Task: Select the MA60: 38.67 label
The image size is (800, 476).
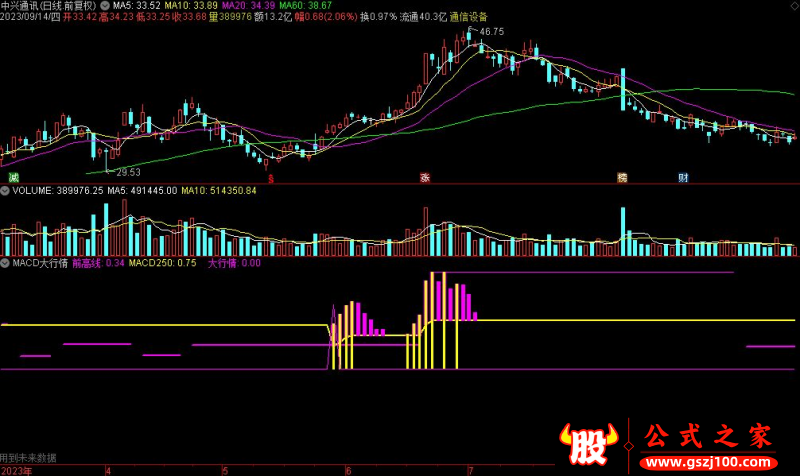Action: (306, 6)
